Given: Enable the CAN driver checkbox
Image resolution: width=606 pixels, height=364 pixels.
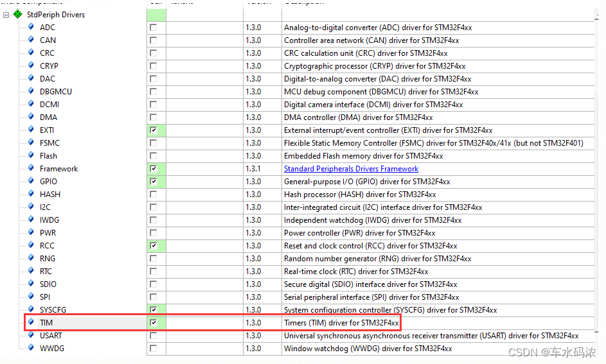Looking at the screenshot, I should click(x=154, y=40).
